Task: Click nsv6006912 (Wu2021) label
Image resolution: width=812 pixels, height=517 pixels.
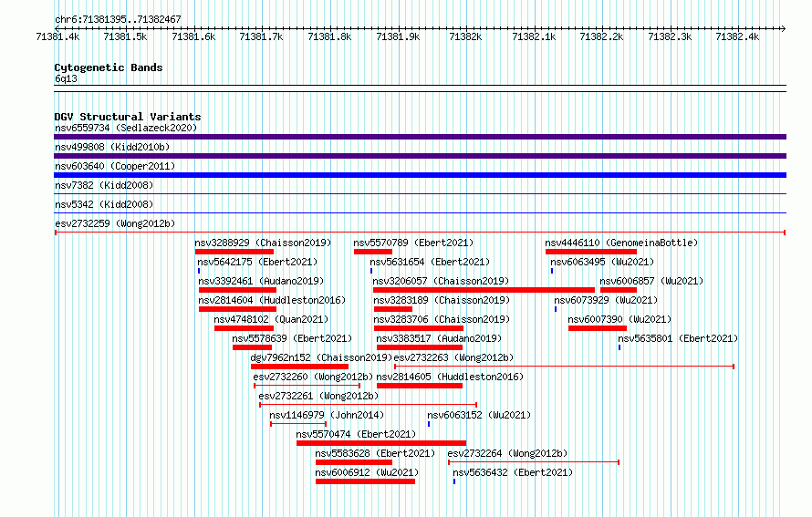Action: click(x=367, y=472)
